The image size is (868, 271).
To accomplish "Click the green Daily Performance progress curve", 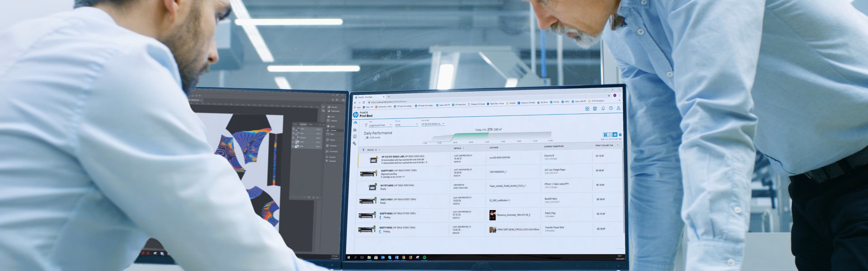I will point(471,136).
